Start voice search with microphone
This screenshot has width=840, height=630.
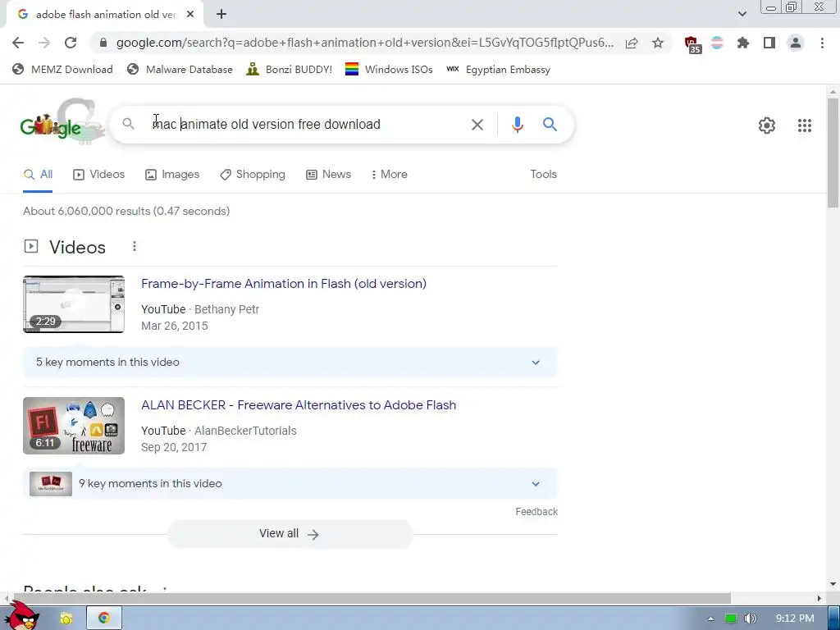[517, 125]
